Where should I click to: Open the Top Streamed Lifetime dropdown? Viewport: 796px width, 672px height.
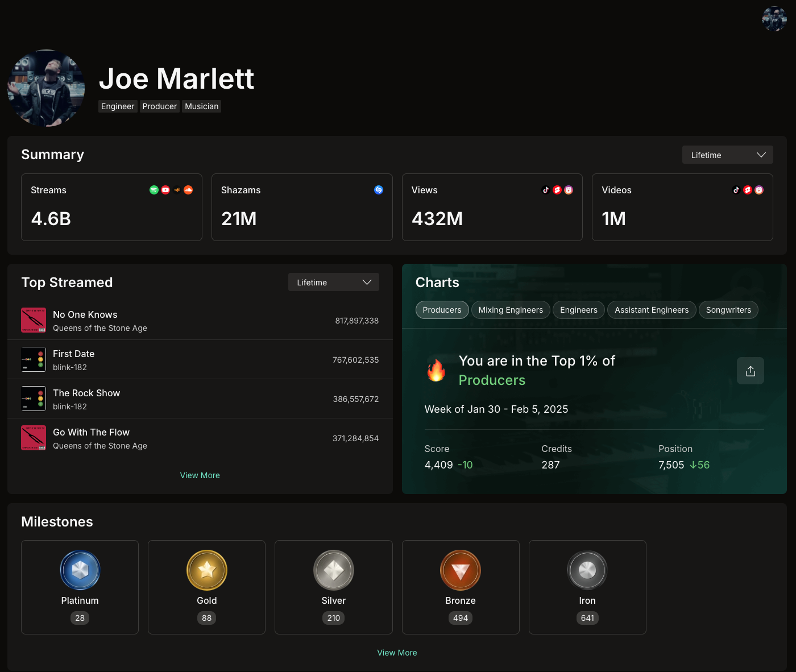pyautogui.click(x=334, y=282)
